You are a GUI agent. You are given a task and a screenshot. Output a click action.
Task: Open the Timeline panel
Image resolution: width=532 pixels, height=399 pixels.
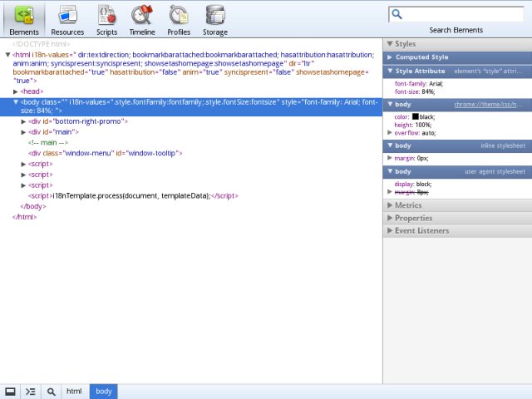coord(142,18)
